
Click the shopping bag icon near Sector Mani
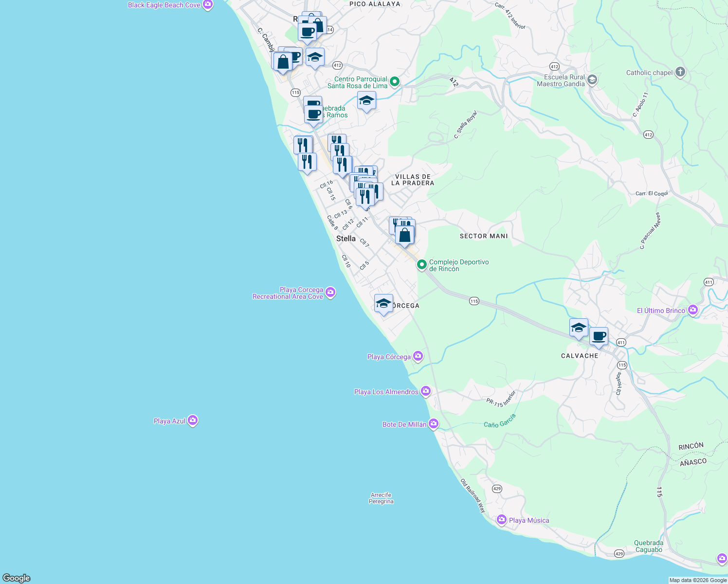405,235
